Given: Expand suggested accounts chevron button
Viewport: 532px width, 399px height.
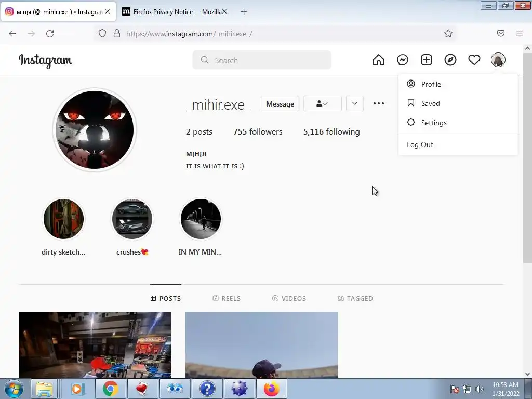Looking at the screenshot, I should [355, 103].
